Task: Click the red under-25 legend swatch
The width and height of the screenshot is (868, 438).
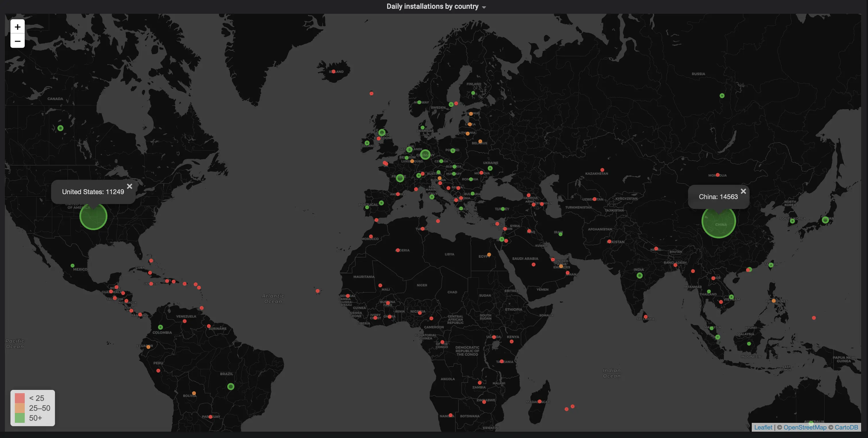Action: click(20, 398)
